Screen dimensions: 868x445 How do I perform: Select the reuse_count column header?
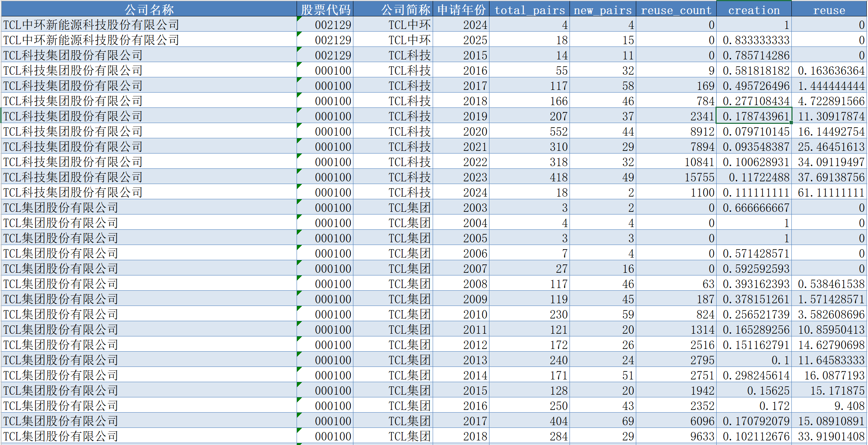click(676, 9)
